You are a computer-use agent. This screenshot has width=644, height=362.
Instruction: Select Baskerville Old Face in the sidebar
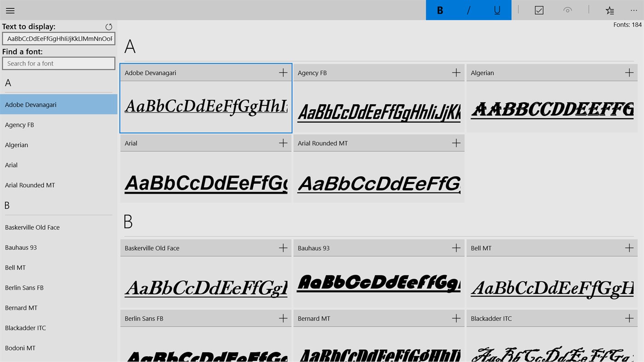point(58,227)
